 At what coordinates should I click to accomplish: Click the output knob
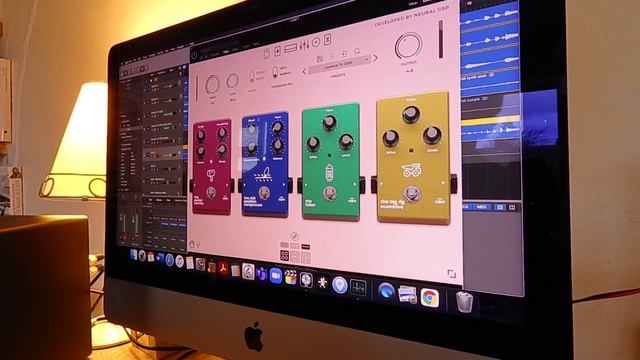click(408, 46)
